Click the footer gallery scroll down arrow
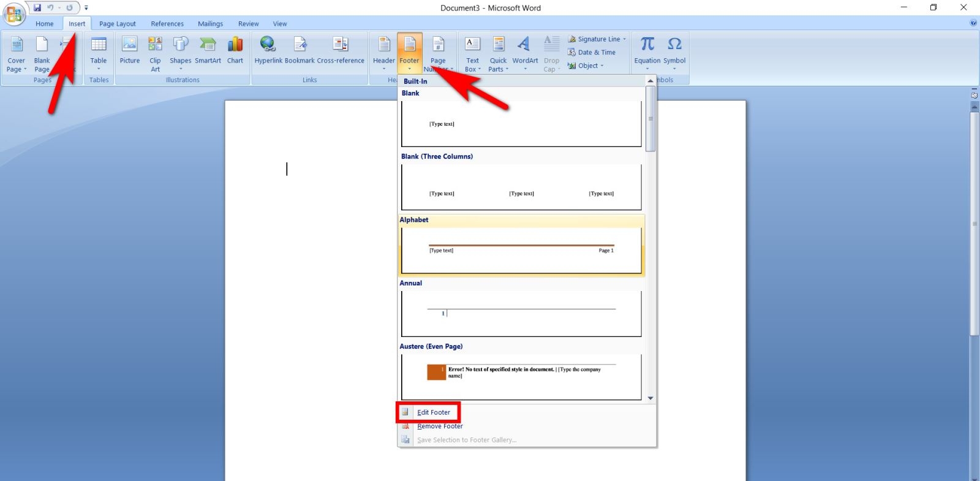 coord(650,398)
